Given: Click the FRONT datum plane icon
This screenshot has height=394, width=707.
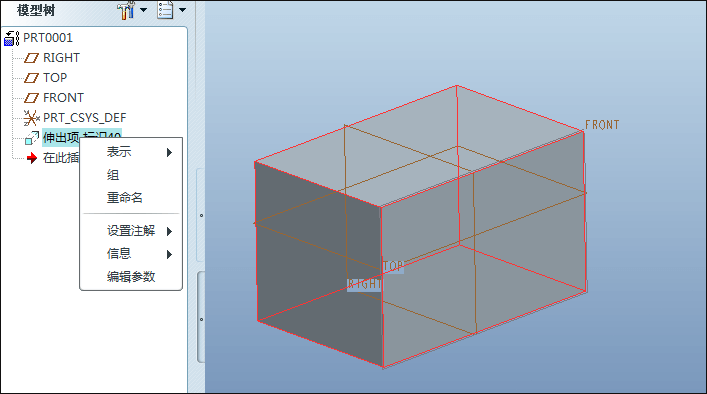Looking at the screenshot, I should (31, 98).
